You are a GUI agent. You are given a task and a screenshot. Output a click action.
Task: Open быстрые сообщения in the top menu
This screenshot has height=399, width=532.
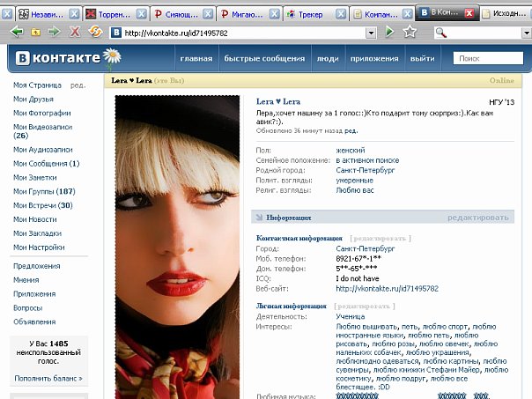pos(262,59)
